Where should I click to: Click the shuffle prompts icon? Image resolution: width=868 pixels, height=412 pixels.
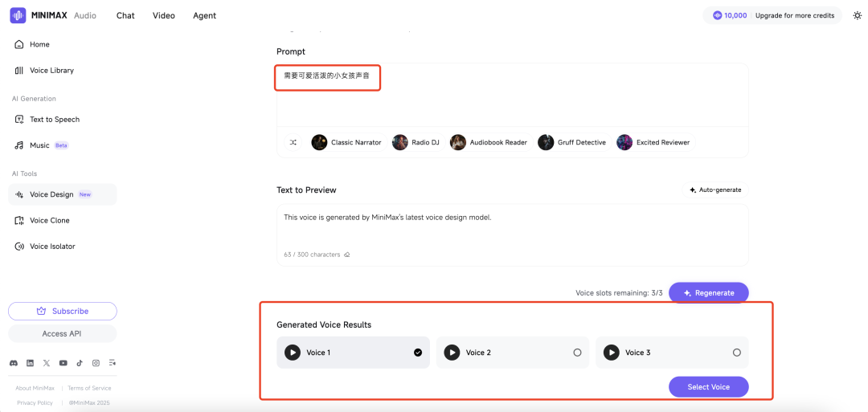293,142
